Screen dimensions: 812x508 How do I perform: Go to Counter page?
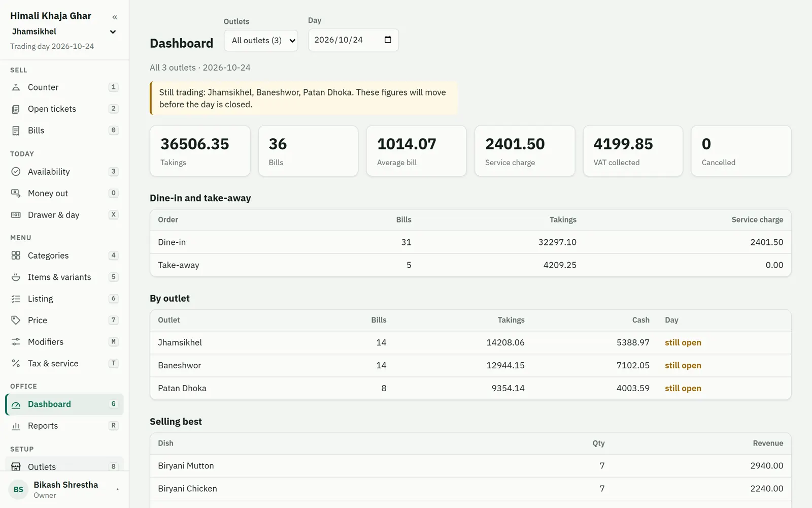[64, 87]
